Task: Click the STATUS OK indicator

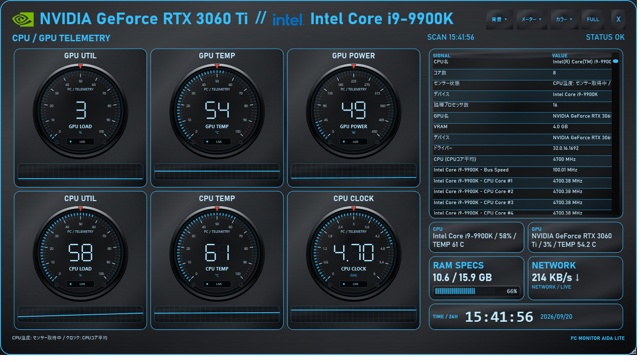Action: tap(605, 37)
